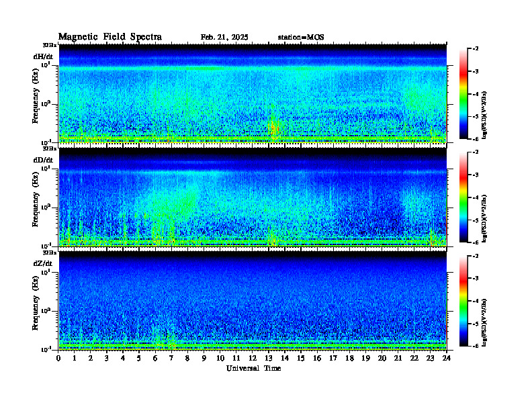Click the "station=MOS" label
The width and height of the screenshot is (532, 411).
(301, 38)
